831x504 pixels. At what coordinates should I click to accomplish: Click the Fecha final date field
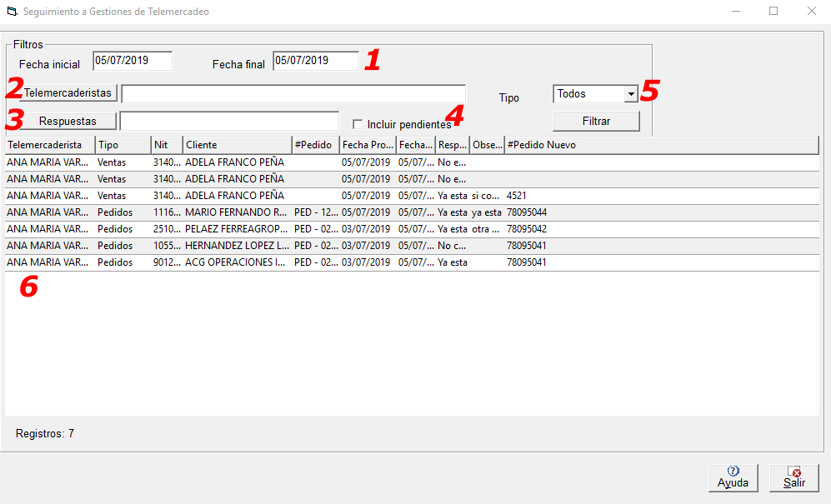click(x=315, y=61)
